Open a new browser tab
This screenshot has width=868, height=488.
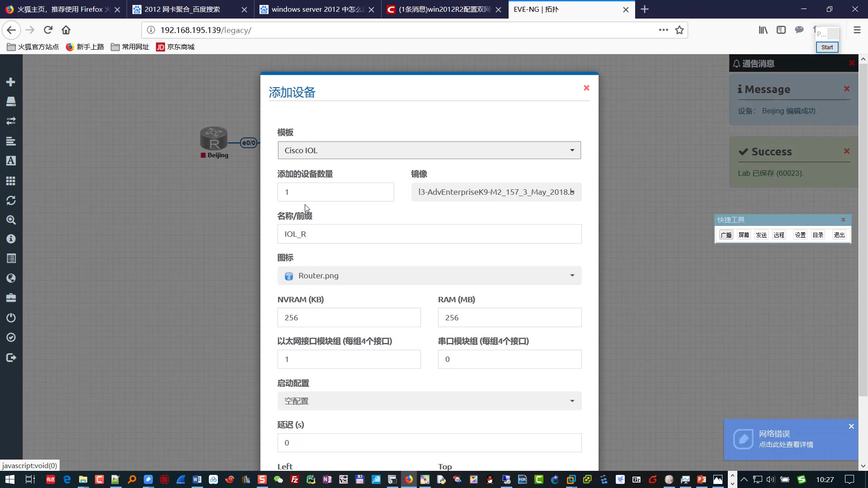pyautogui.click(x=645, y=9)
